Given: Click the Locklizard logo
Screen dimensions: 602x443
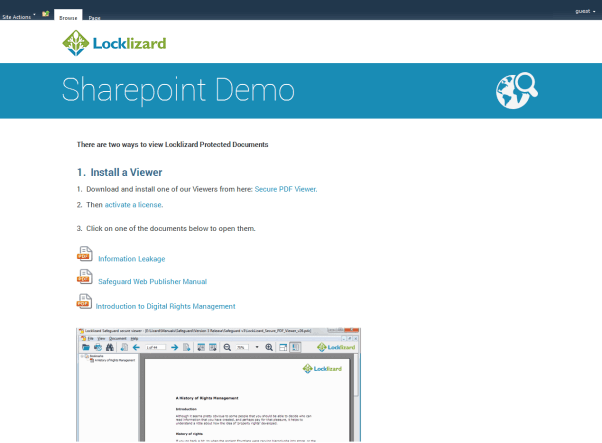Looking at the screenshot, I should 114,43.
